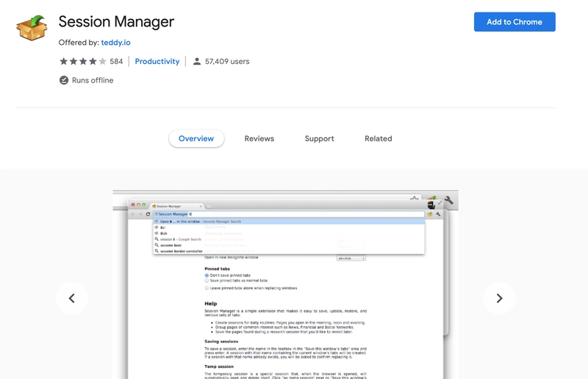Advance to the next screenshot with right arrow
Viewport: 588px width, 379px height.
499,298
